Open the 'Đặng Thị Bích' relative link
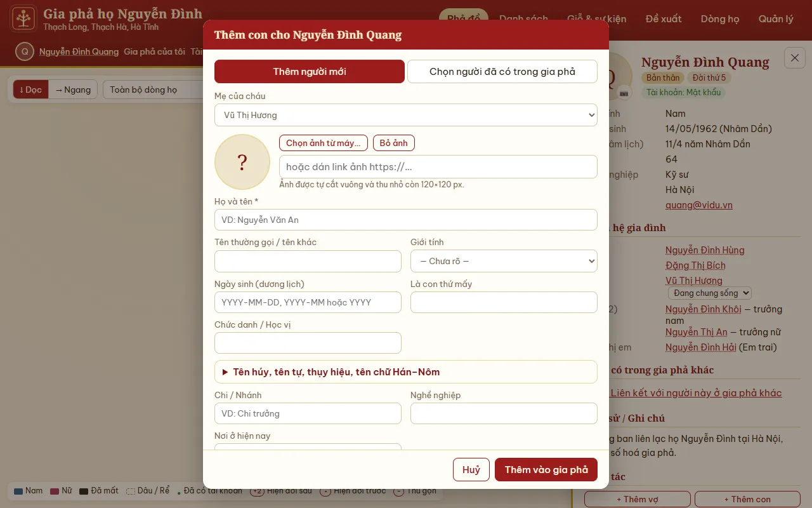This screenshot has height=508, width=812. click(695, 265)
